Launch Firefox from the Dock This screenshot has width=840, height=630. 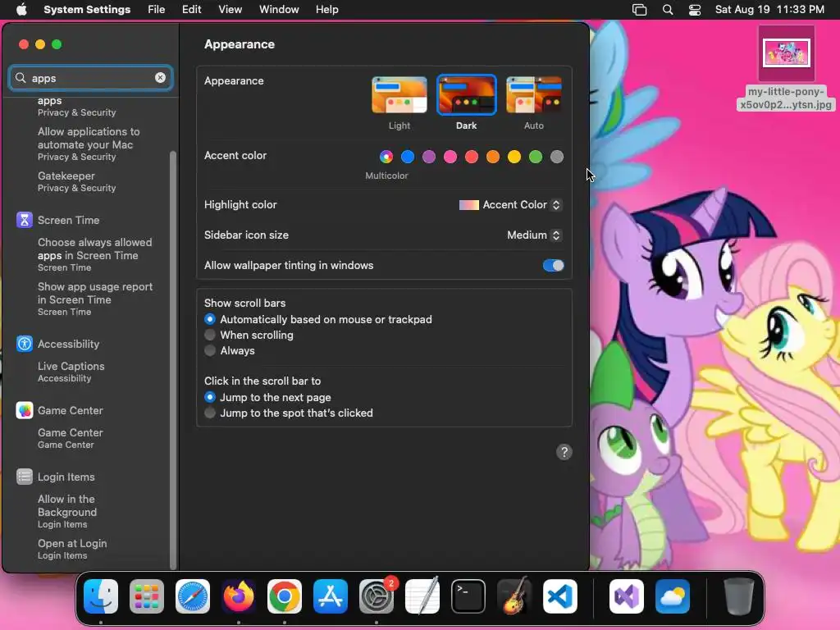239,596
